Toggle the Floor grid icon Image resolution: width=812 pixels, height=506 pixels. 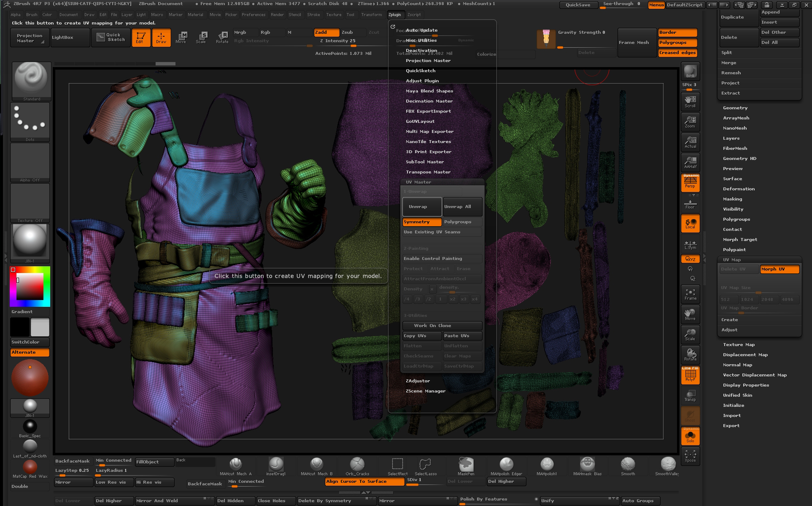coord(690,204)
